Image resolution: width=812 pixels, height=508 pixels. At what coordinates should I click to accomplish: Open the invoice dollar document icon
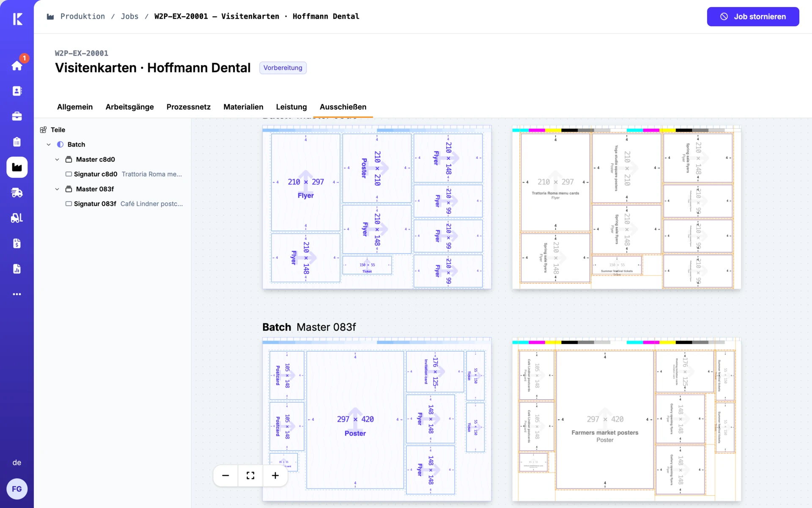pos(17,243)
